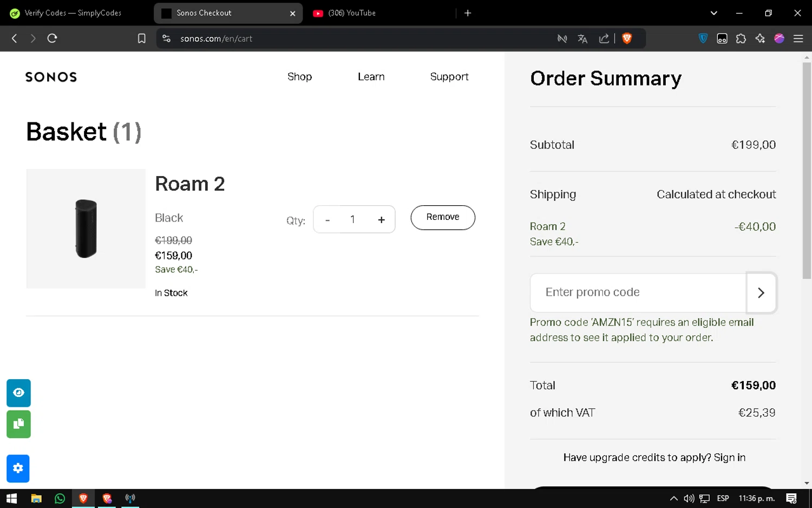The height and width of the screenshot is (508, 812).
Task: Open File Explorer from the taskbar
Action: point(36,498)
